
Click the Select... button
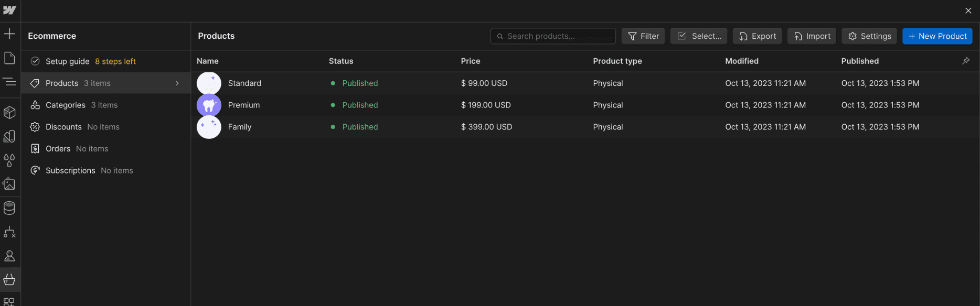[x=699, y=36]
